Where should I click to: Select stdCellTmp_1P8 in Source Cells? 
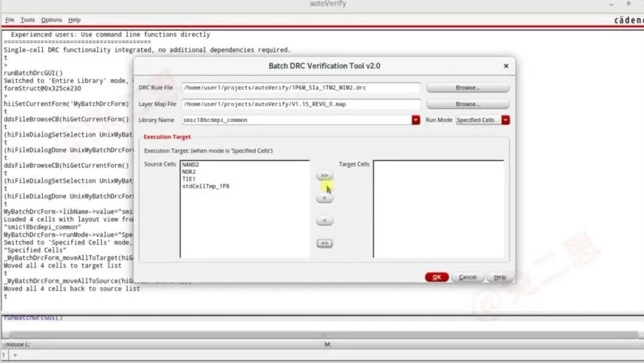pos(206,186)
